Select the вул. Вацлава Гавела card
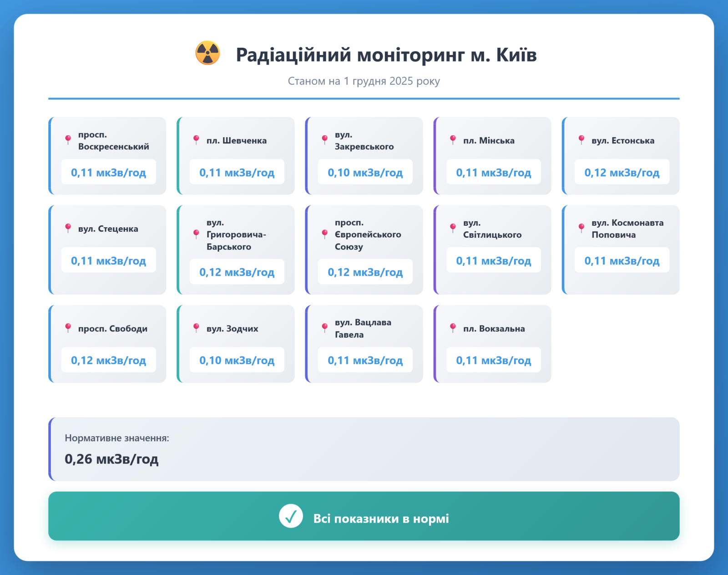The image size is (728, 575). point(364,344)
